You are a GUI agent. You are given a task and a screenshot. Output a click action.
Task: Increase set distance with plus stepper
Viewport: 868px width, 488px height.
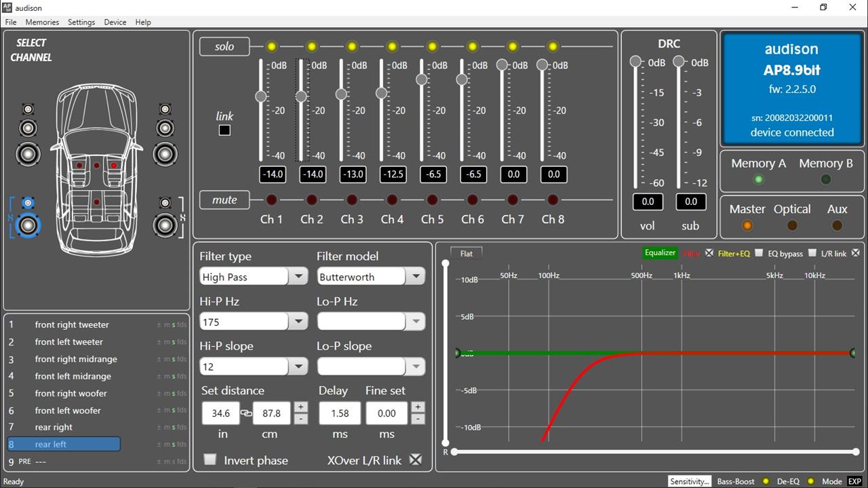[x=301, y=407]
